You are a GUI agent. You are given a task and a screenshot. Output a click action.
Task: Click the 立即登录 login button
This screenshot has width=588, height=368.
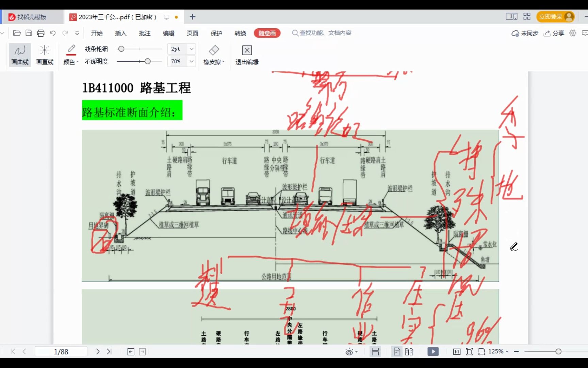[555, 17]
